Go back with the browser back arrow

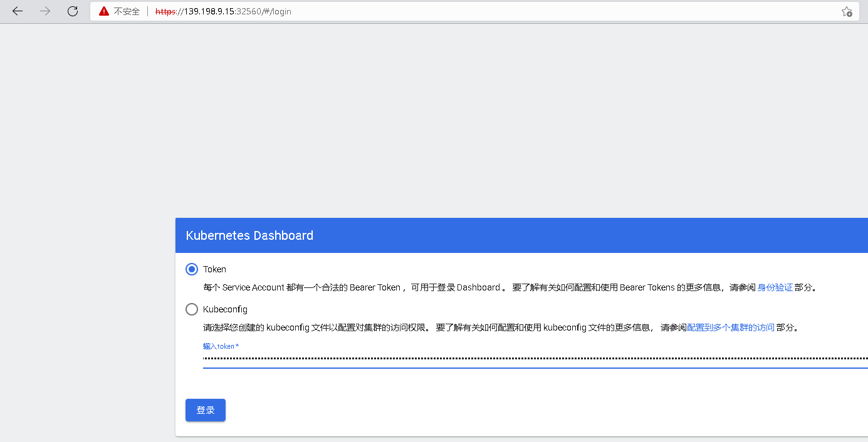(18, 11)
